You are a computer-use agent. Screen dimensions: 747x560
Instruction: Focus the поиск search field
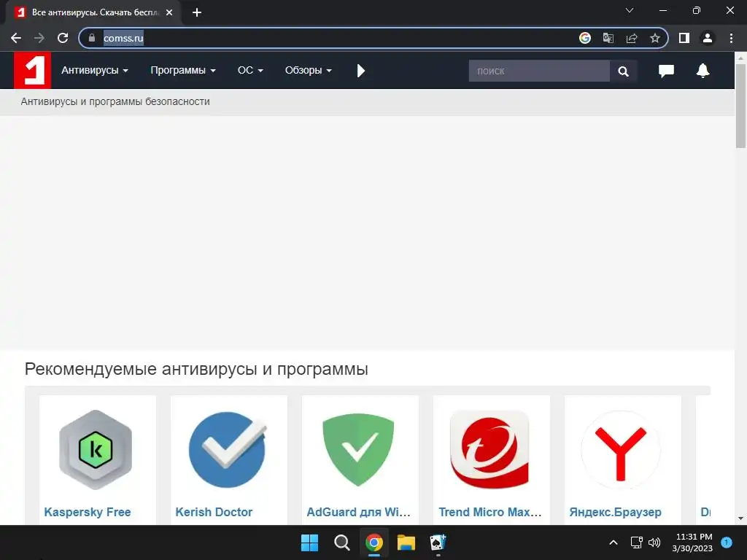click(x=539, y=71)
